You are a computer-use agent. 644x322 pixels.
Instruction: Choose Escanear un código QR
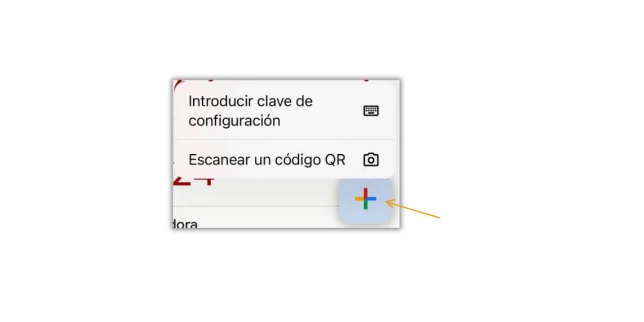pos(285,160)
